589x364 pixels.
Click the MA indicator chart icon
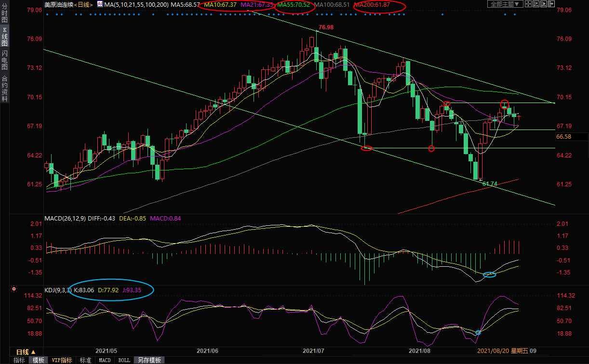pos(100,4)
